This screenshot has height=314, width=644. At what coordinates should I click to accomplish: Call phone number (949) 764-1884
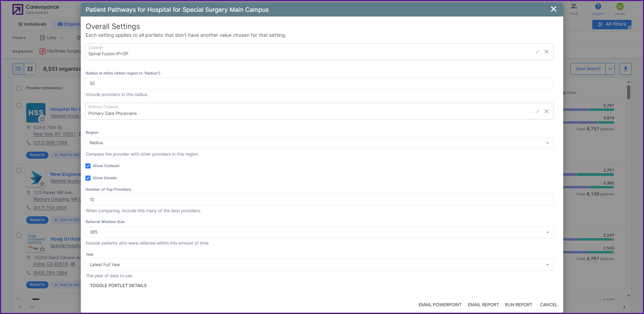click(x=50, y=273)
